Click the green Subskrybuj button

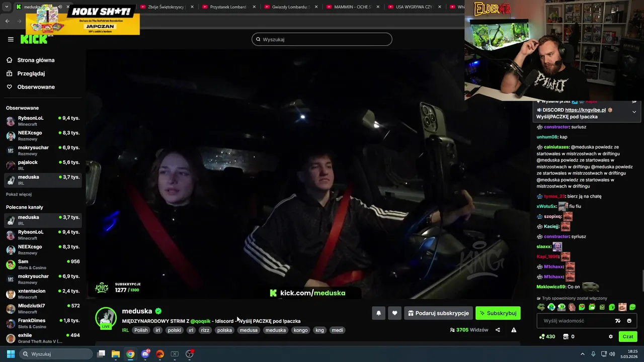[498, 313]
